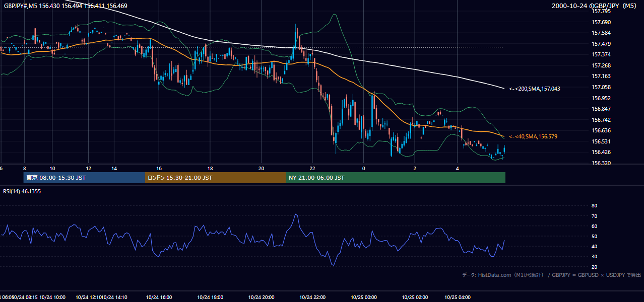This screenshot has height=302, width=644.
Task: Click the bottom date label 10/25 02:00
Action: pos(415,297)
